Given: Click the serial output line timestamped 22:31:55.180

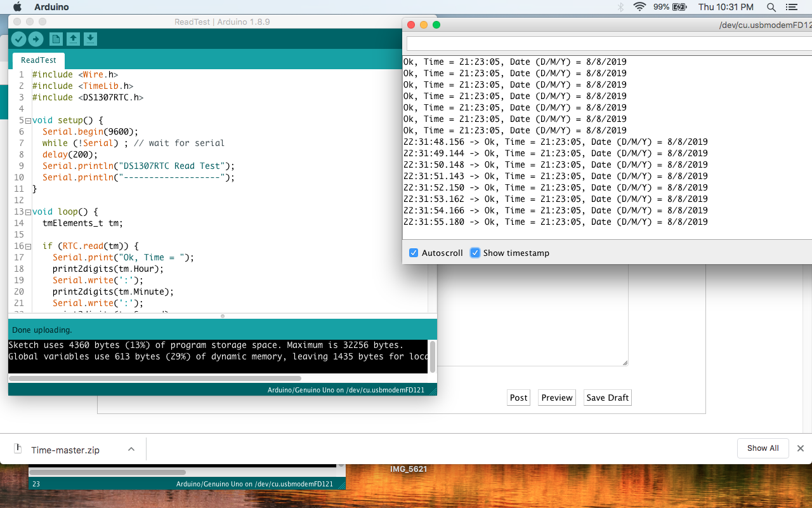Looking at the screenshot, I should click(x=556, y=222).
